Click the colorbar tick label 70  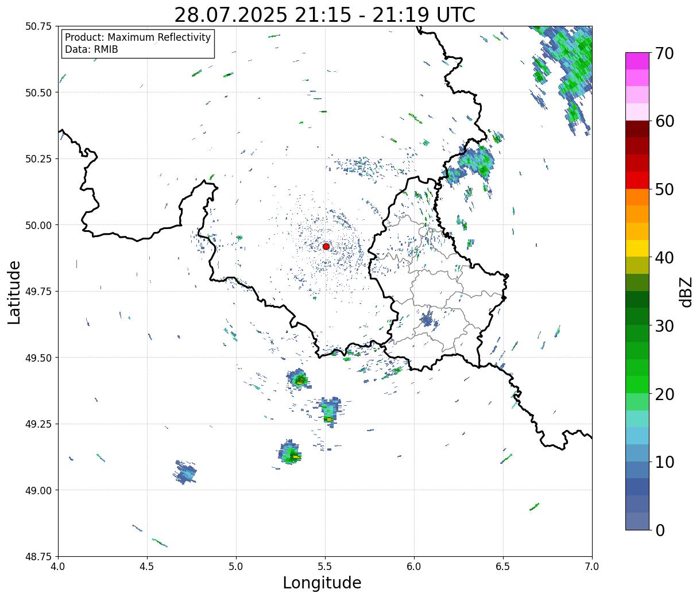(664, 53)
